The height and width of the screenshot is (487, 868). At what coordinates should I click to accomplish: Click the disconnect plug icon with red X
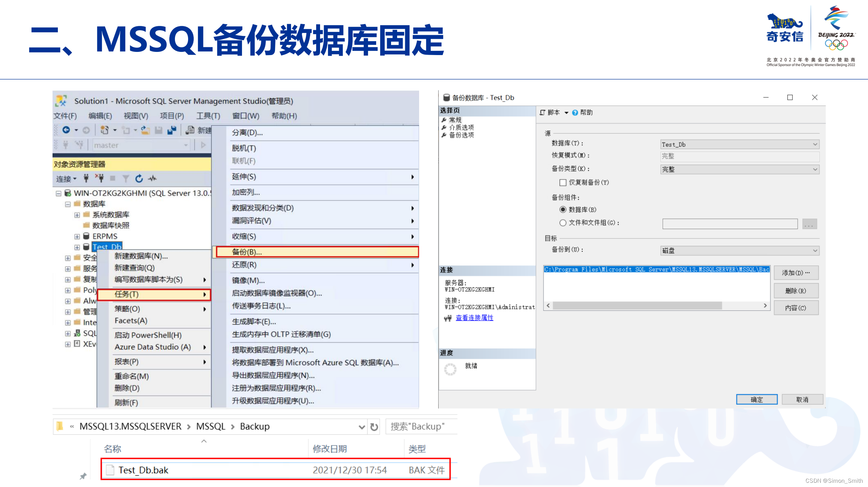point(99,178)
